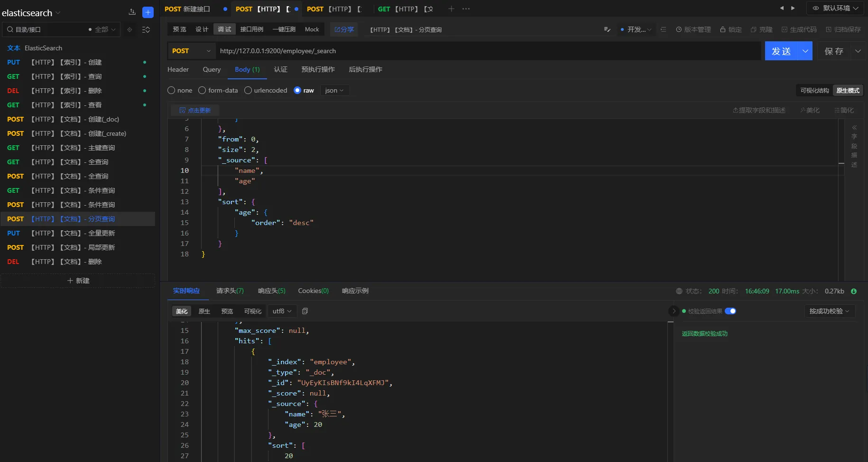Click the 锁定 lock icon
Screen dimensions: 868x462
pos(723,29)
